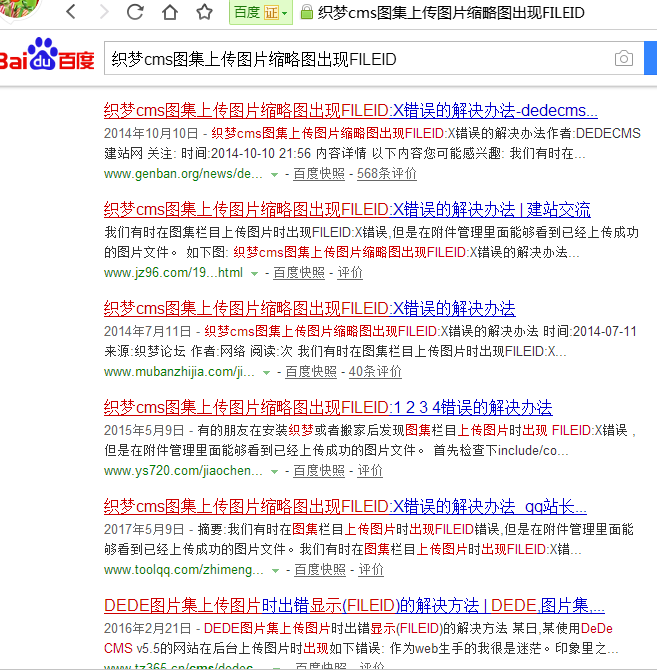Visit the www.toolqq.com/zhimeng... URL
Viewport: 657px width, 670px height.
184,570
